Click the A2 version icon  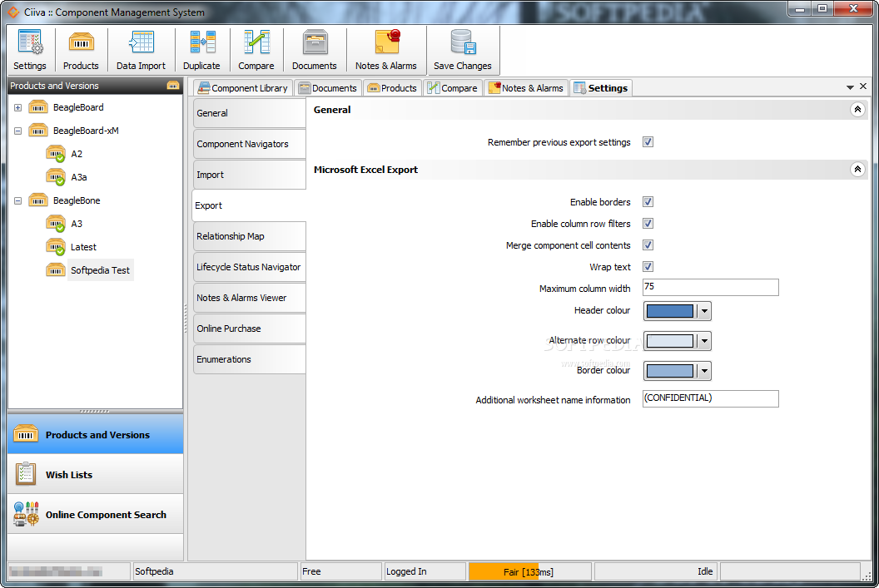coord(56,154)
